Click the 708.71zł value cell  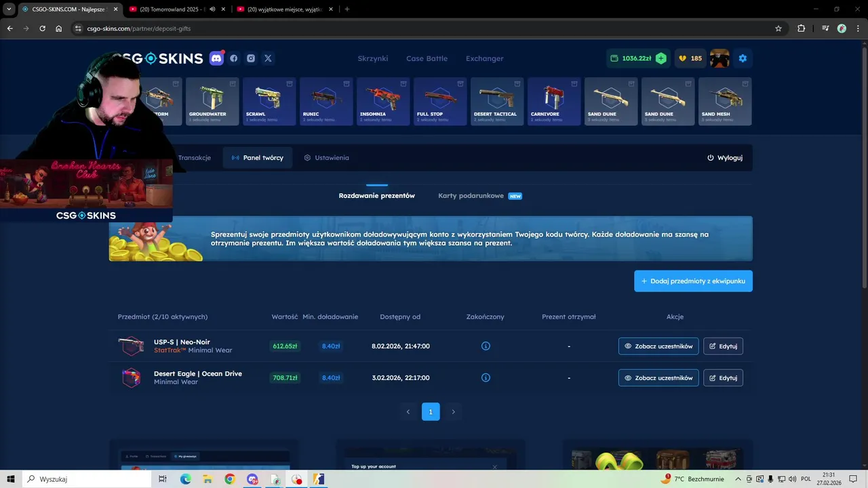point(285,378)
